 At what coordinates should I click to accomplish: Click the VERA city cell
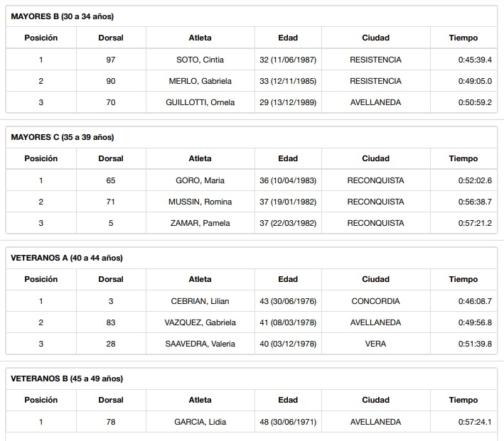click(375, 344)
